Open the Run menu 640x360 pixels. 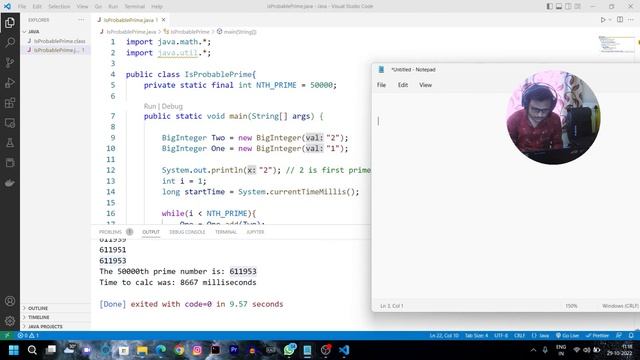coord(113,6)
